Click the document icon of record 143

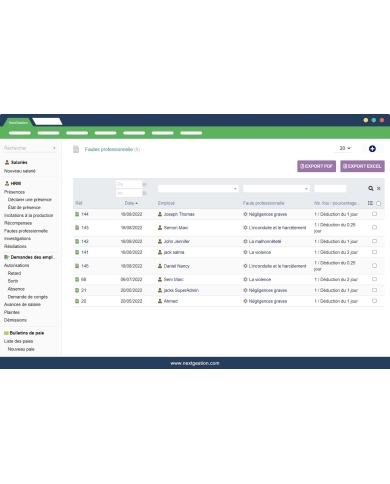[x=77, y=228]
